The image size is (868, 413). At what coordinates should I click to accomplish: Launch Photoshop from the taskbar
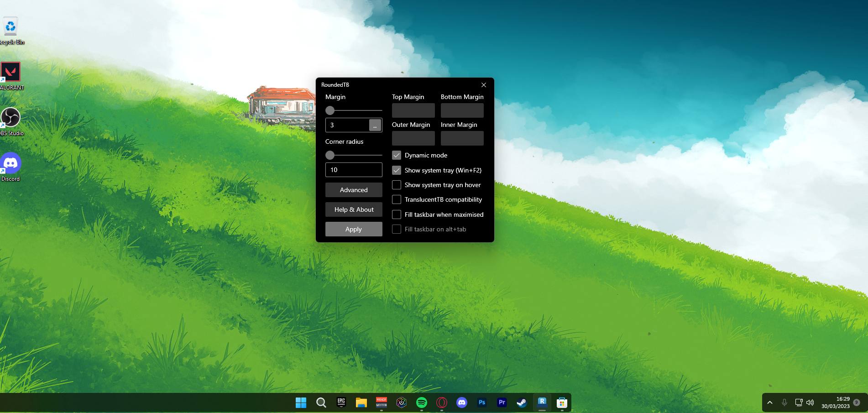click(482, 403)
